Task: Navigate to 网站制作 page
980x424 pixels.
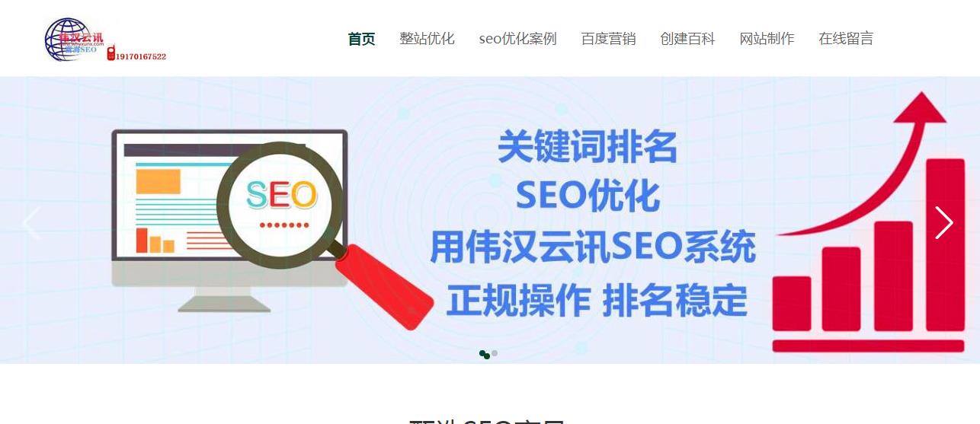Action: (x=767, y=39)
